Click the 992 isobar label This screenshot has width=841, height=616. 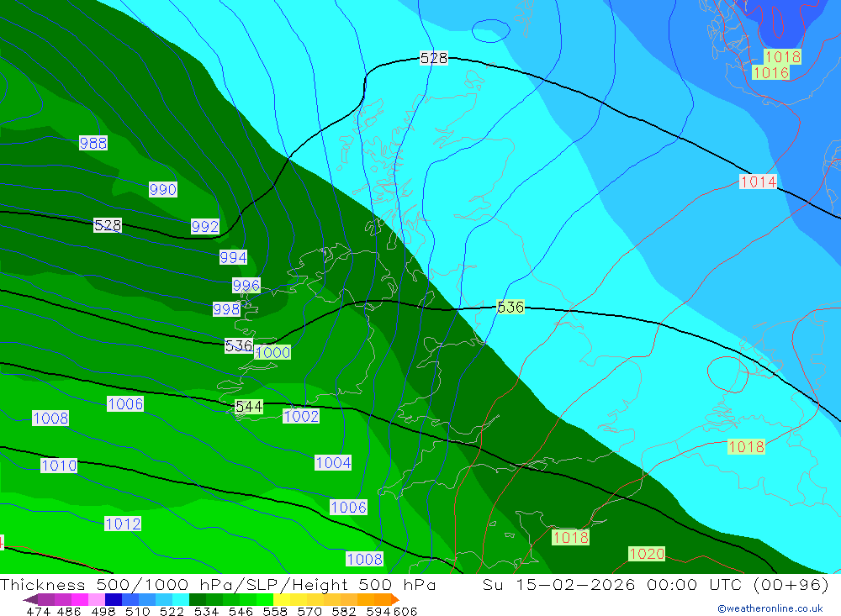205,227
